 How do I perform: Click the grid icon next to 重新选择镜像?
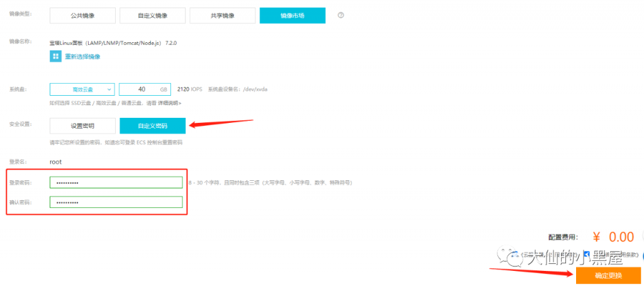point(55,57)
